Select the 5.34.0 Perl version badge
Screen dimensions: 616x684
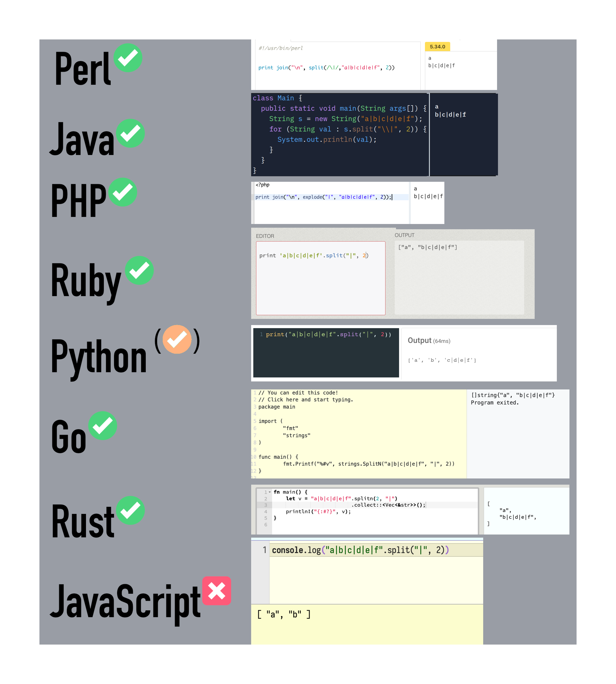click(437, 46)
